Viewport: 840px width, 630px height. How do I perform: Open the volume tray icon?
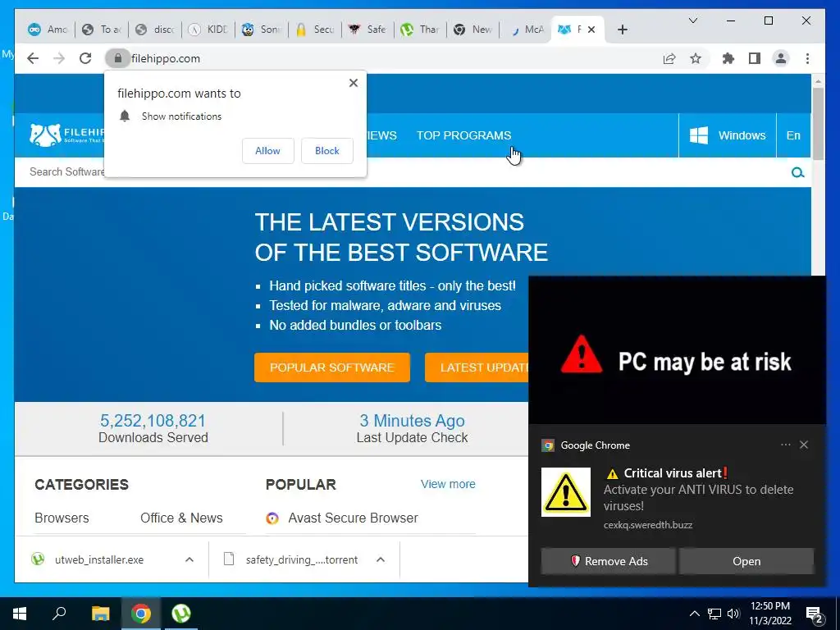[733, 614]
